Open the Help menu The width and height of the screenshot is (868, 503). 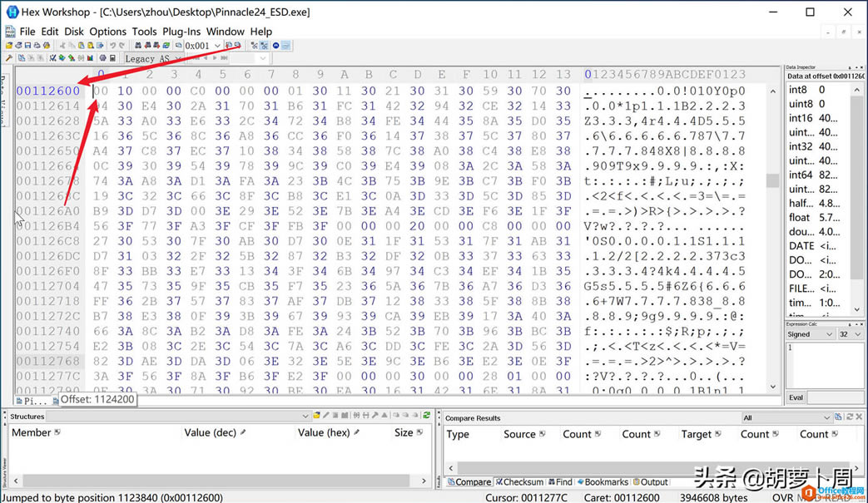tap(261, 32)
